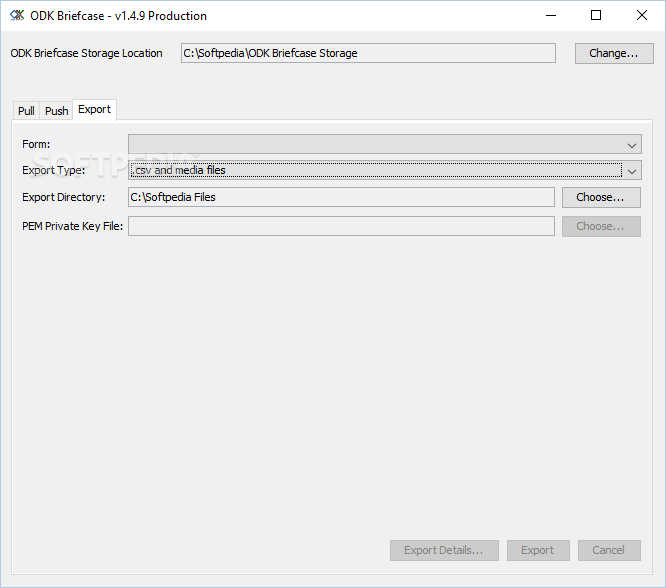Switch to the Pull tab
Viewport: 666px width, 588px height.
coord(26,111)
